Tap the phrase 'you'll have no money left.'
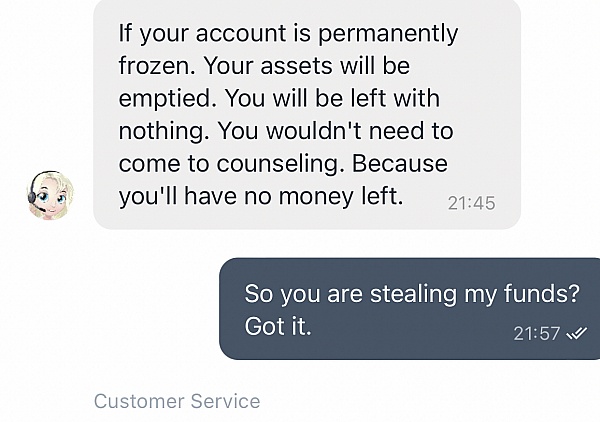Screen dimensions: 600x422 pos(261,197)
